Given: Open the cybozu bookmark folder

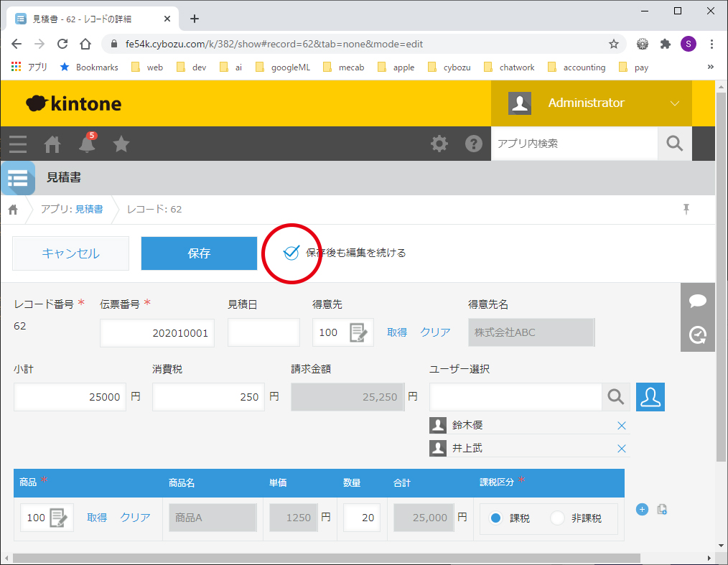Looking at the screenshot, I should pyautogui.click(x=449, y=67).
